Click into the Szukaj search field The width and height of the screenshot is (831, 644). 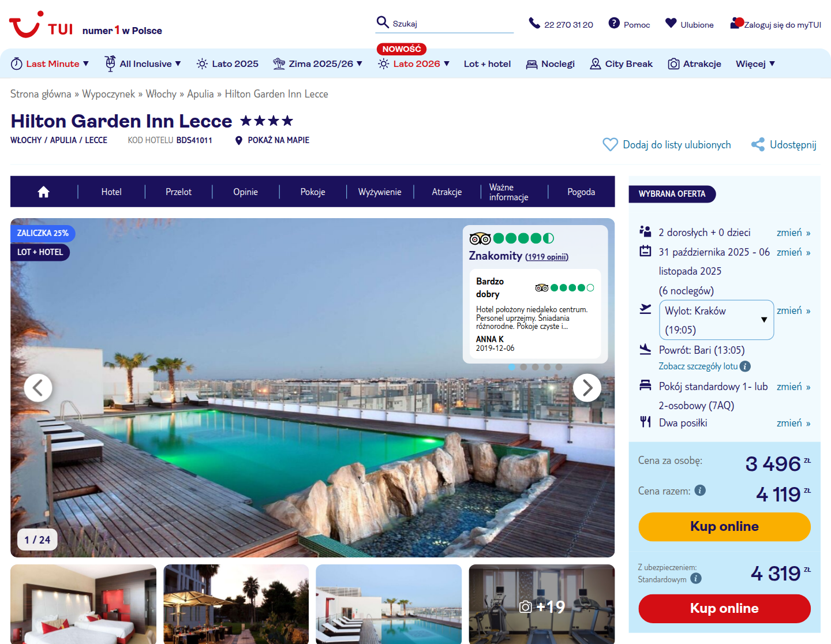pyautogui.click(x=452, y=24)
